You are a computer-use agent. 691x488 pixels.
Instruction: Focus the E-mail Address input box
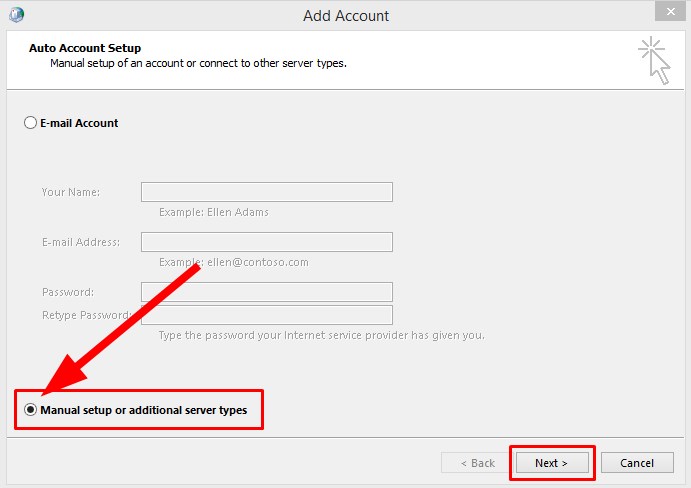coord(267,242)
